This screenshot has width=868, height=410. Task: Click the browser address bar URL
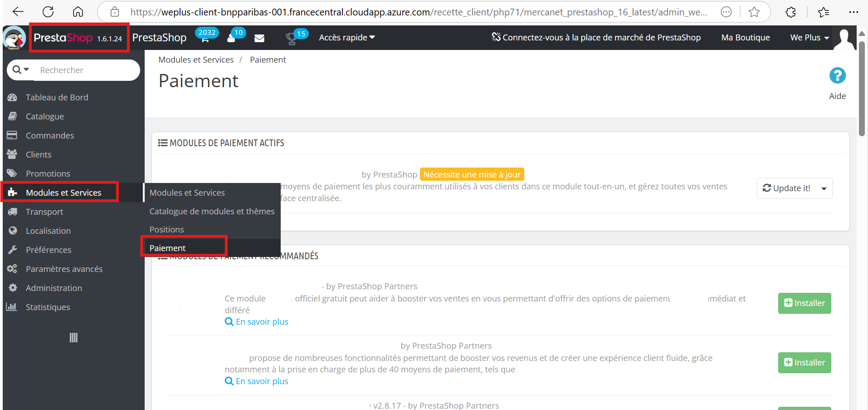pyautogui.click(x=419, y=12)
